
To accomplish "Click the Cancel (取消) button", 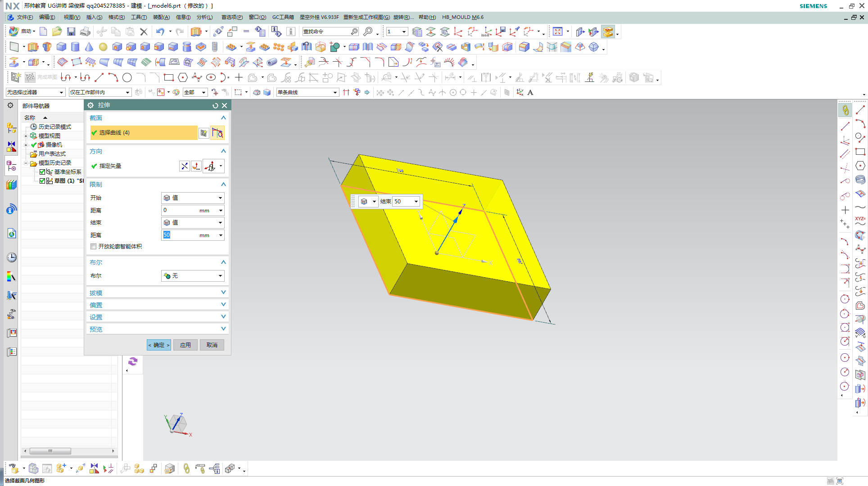I will (212, 345).
